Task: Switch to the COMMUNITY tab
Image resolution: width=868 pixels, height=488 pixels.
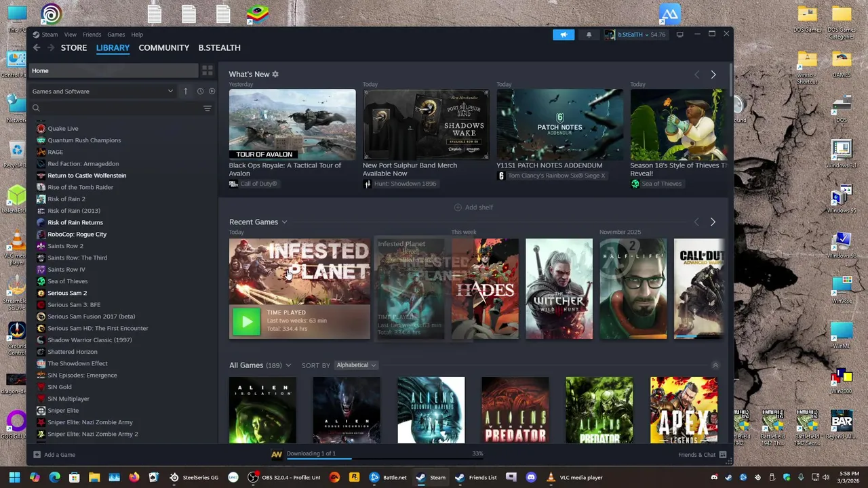Action: [x=163, y=47]
